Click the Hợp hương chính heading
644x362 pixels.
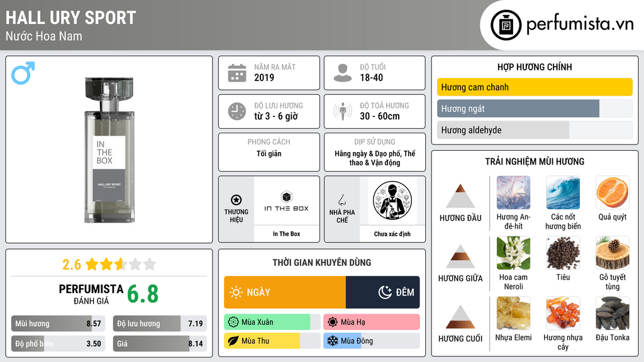click(x=535, y=67)
